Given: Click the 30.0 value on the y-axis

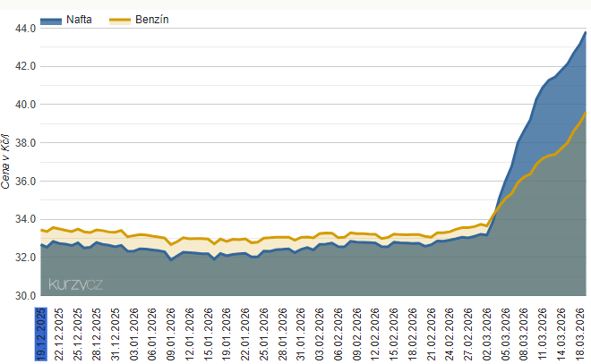Looking at the screenshot, I should 25,295.
